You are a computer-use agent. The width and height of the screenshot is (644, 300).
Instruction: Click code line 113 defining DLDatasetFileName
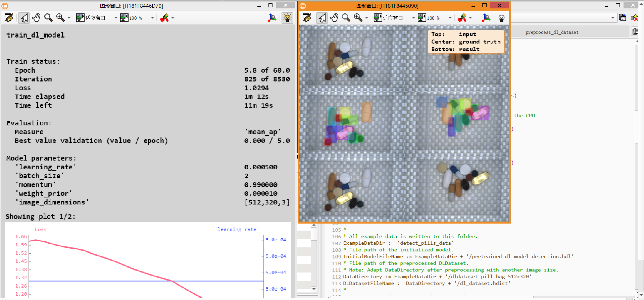(x=427, y=283)
